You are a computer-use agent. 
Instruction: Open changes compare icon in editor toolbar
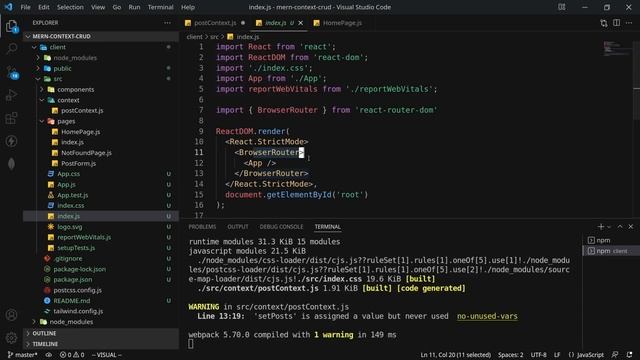coord(604,23)
